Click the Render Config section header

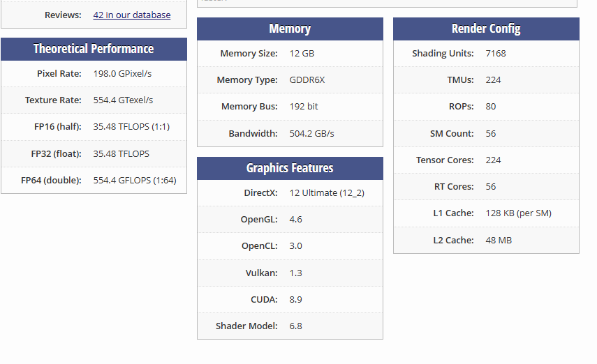point(486,29)
